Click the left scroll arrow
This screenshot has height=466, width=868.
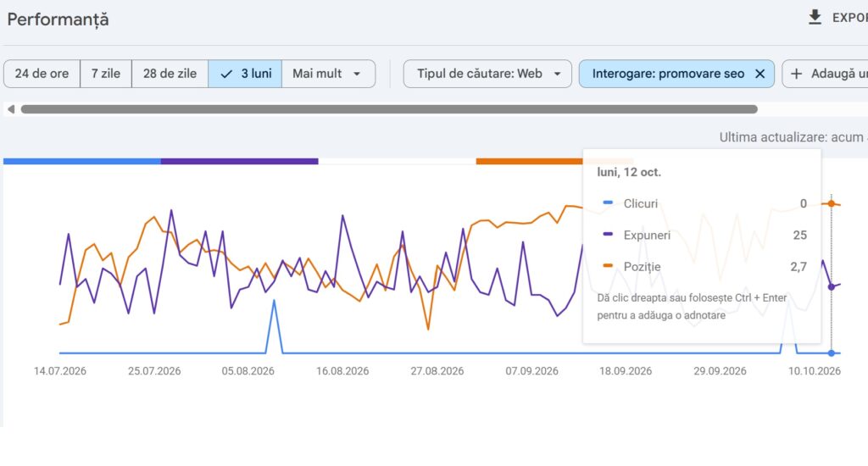coord(10,109)
